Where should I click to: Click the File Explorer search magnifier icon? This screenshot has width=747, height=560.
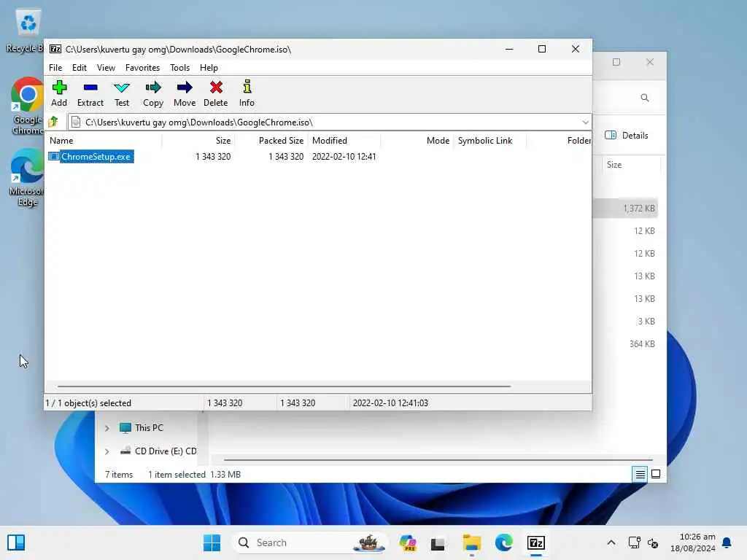[x=645, y=98]
